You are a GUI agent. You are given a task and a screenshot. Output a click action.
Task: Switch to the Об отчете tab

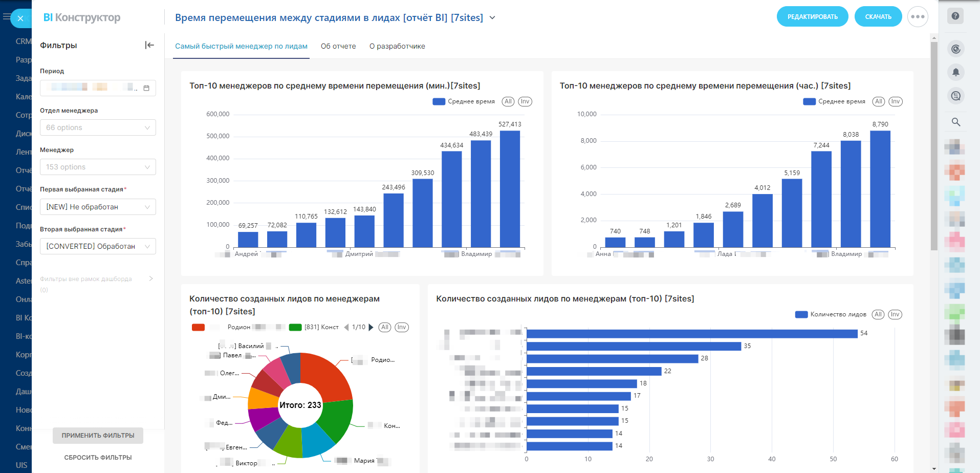[338, 46]
